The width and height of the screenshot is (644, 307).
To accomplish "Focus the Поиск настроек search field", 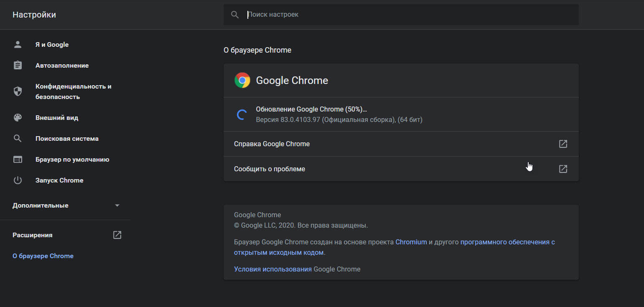I will (401, 15).
